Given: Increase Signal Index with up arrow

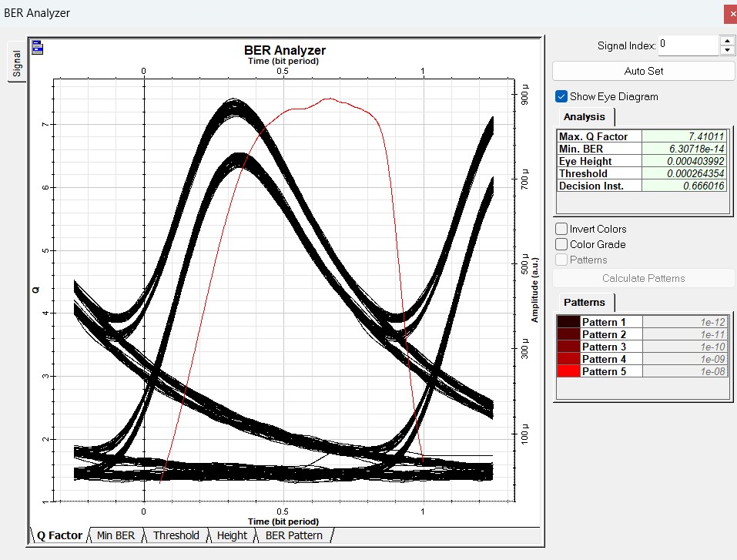Looking at the screenshot, I should 727,40.
